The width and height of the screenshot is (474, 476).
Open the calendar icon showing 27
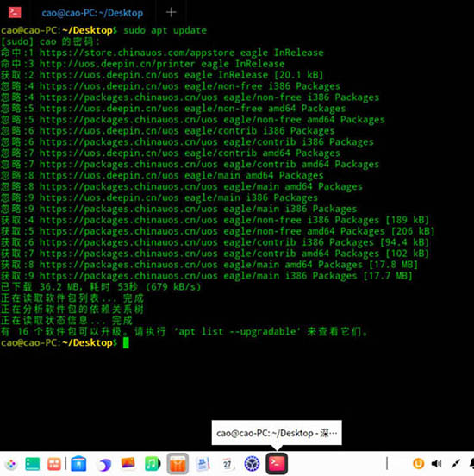227,464
